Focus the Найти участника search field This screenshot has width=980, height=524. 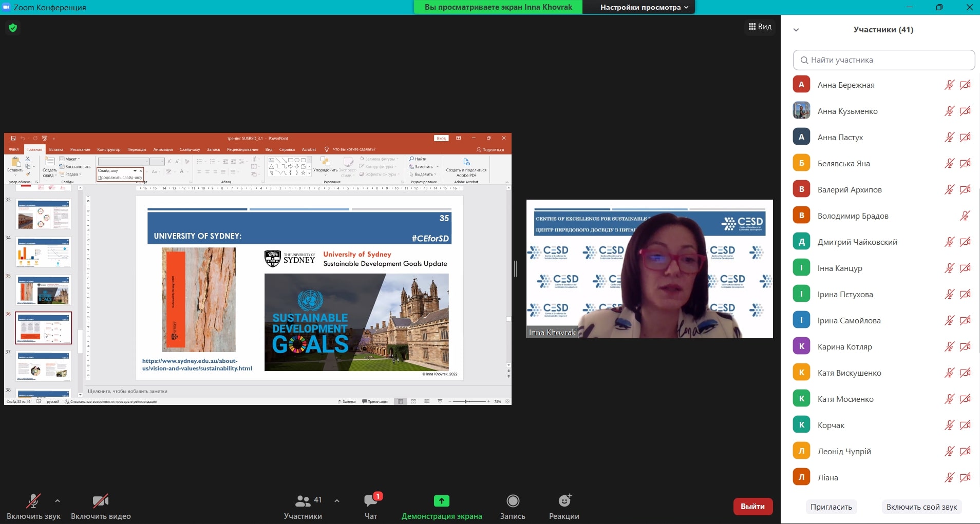(x=884, y=60)
